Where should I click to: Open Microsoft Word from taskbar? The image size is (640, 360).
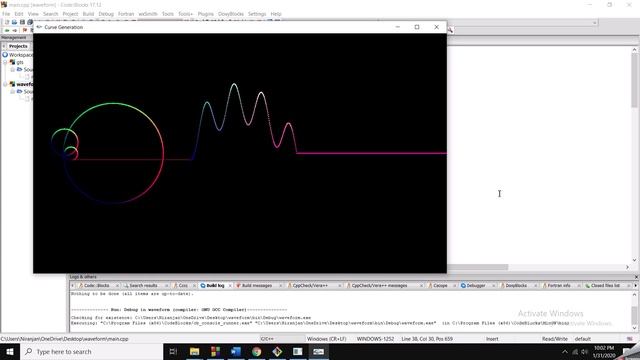[x=236, y=351]
